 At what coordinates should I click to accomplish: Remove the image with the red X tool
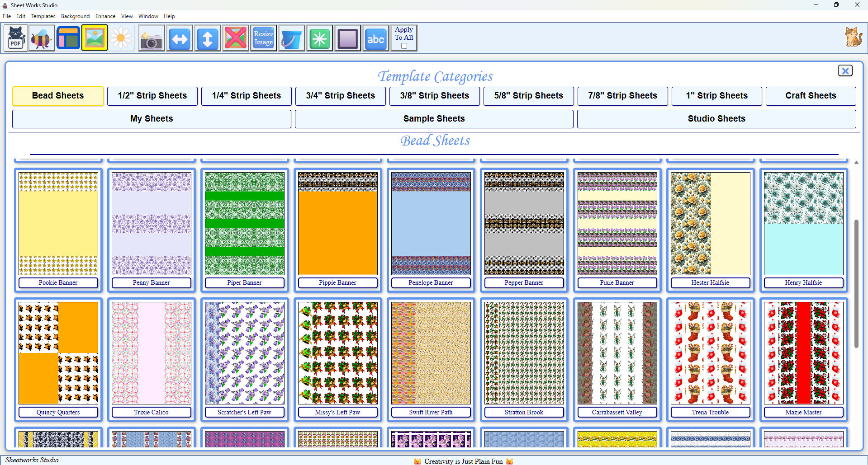tap(235, 38)
